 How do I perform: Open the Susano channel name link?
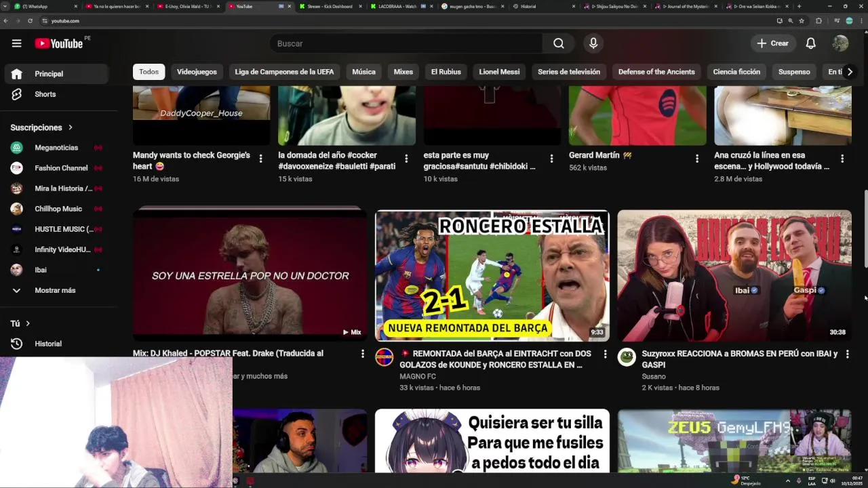click(x=654, y=376)
